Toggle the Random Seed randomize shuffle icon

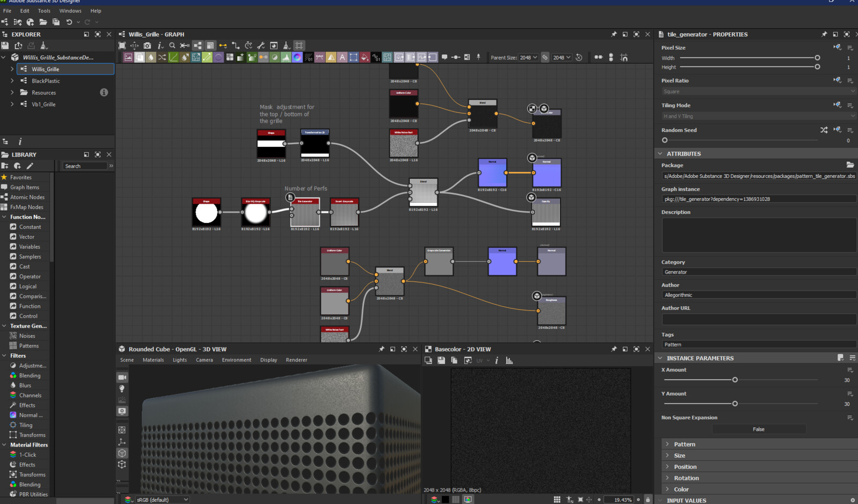click(x=824, y=130)
